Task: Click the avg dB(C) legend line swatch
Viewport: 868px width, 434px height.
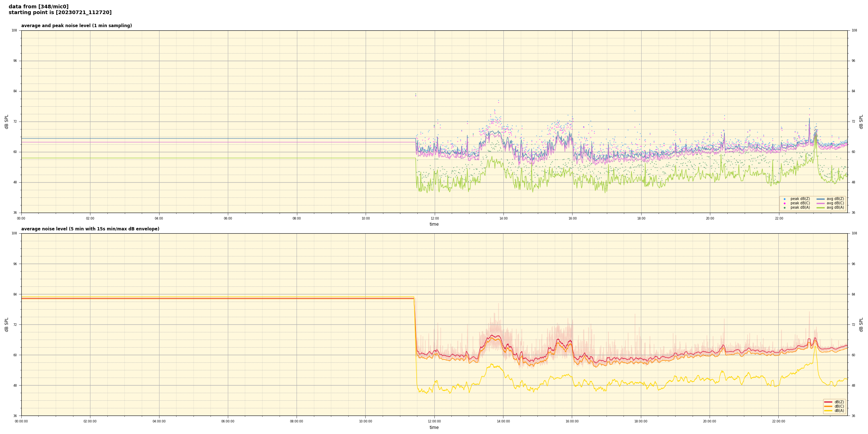Action: tap(820, 203)
